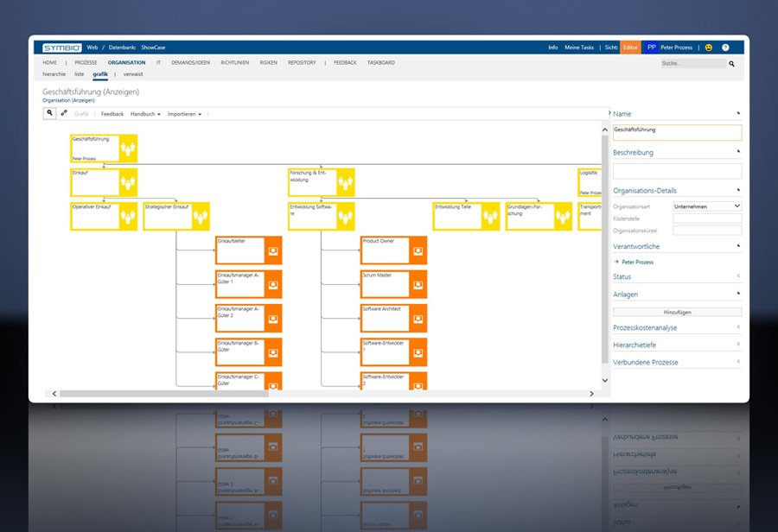Open the TASKBOARD menu
The width and height of the screenshot is (778, 532).
click(381, 63)
